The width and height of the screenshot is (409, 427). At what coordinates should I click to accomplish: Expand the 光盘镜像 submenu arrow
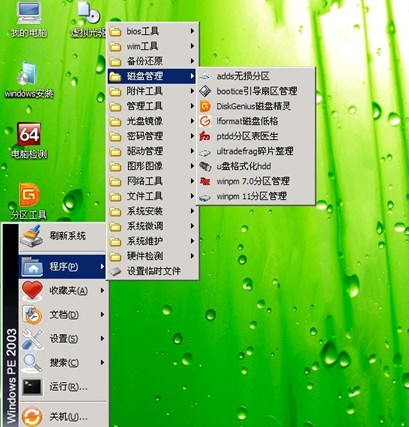[x=192, y=121]
